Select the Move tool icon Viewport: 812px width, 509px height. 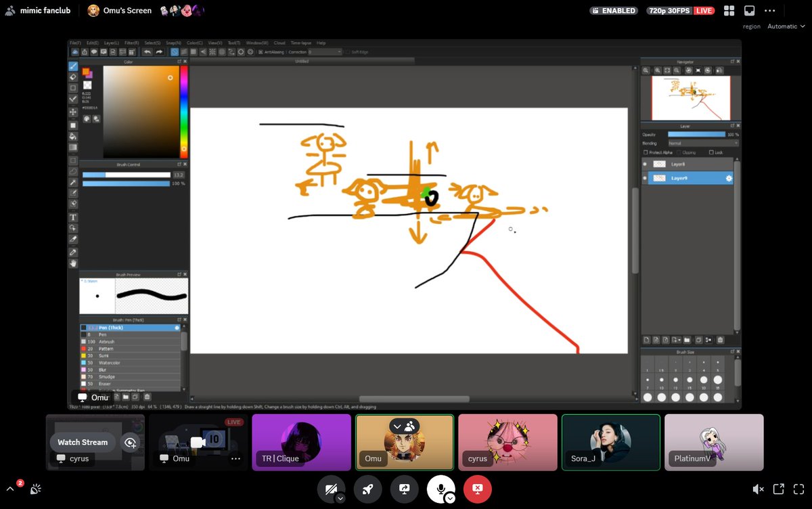[x=73, y=112]
